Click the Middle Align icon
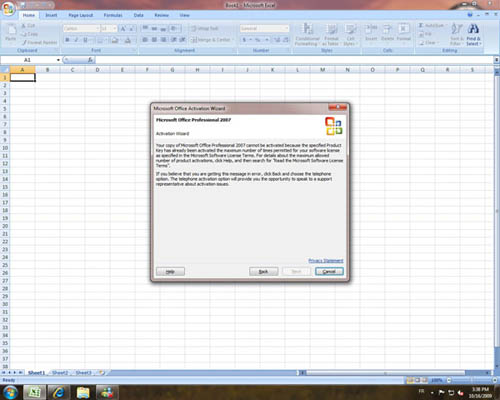The height and width of the screenshot is (400, 500). [154, 28]
